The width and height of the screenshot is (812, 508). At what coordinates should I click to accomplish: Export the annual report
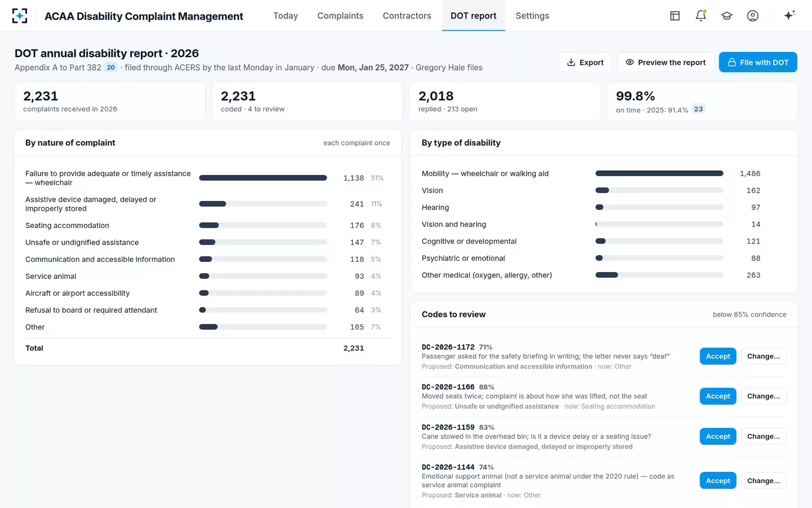click(585, 62)
